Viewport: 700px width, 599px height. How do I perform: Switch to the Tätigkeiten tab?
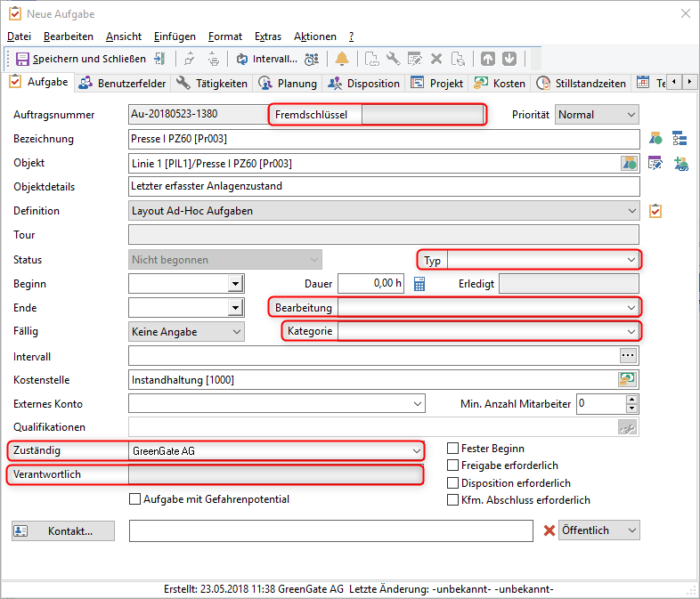click(212, 84)
